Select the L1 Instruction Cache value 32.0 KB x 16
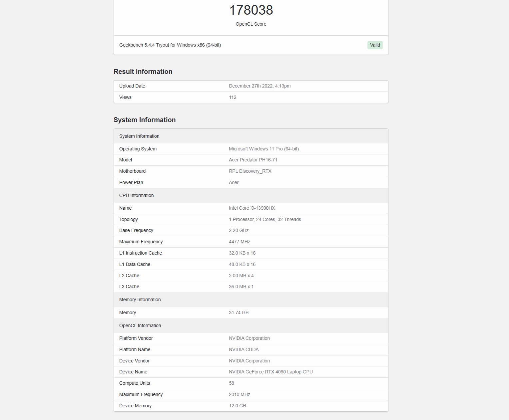This screenshot has width=509, height=420. coord(242,253)
